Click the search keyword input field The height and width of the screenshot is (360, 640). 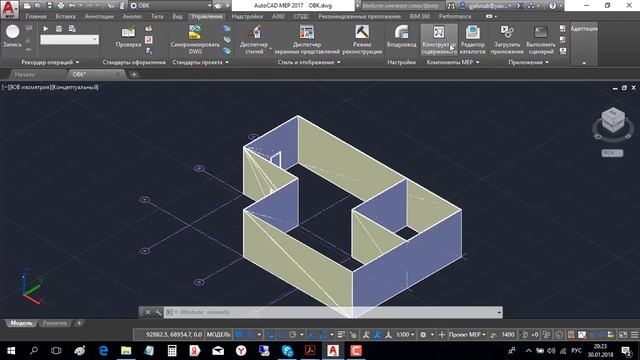(x=402, y=6)
